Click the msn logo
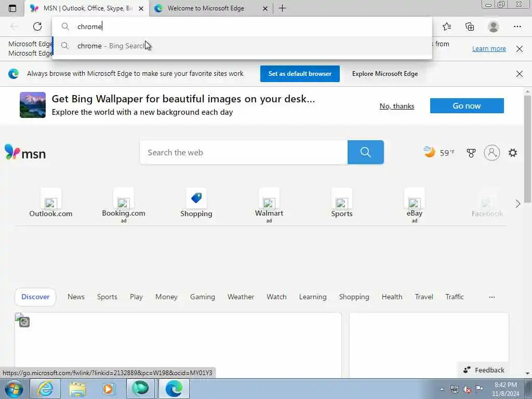This screenshot has height=399, width=532. point(25,152)
